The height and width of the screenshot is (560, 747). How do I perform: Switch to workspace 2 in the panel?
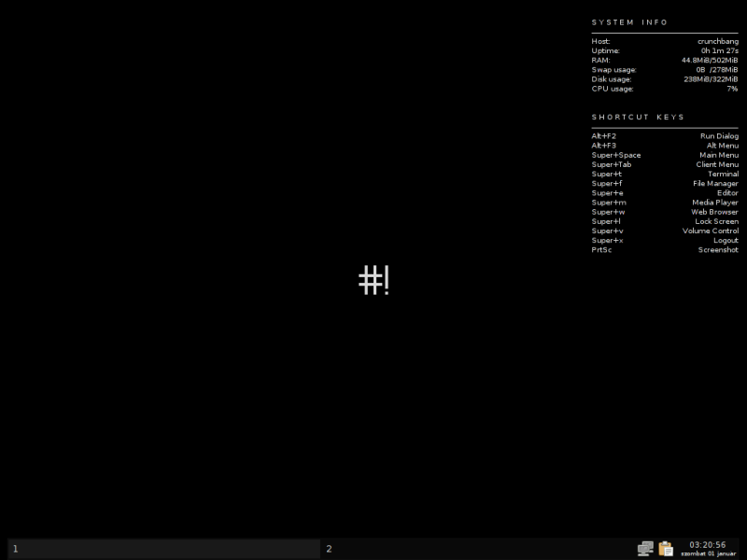(x=476, y=549)
